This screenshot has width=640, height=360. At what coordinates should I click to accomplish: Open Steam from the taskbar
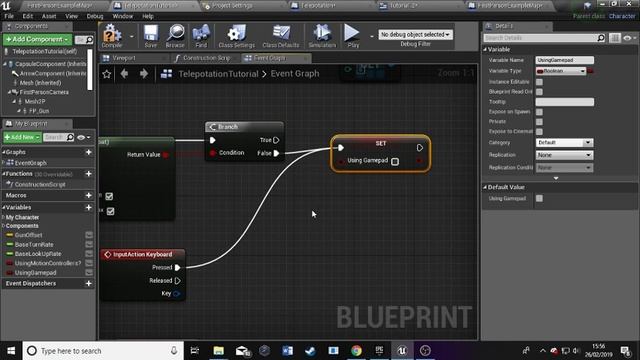click(x=310, y=351)
